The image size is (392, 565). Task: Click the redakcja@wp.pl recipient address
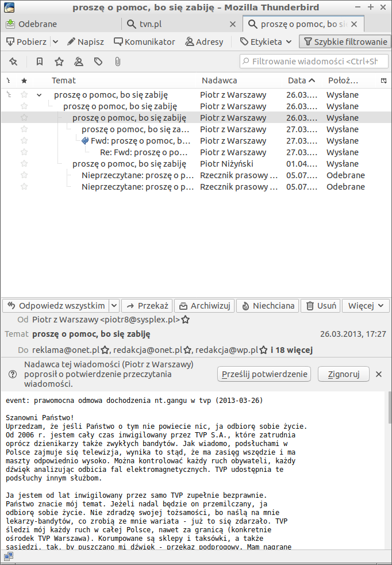[x=226, y=350]
